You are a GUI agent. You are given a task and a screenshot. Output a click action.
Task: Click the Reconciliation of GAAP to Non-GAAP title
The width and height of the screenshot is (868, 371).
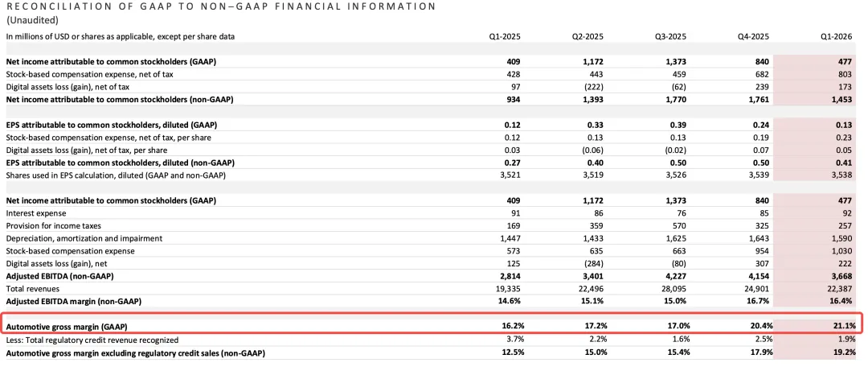point(221,6)
